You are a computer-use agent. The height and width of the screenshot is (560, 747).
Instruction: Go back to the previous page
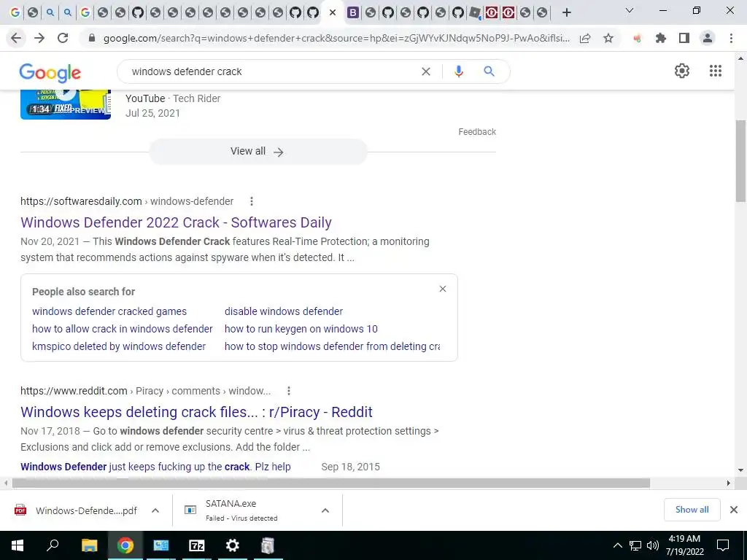[x=16, y=38]
